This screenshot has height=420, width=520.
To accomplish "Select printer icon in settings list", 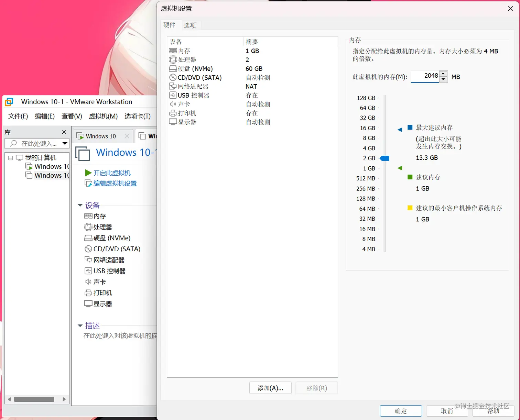I will click(173, 113).
